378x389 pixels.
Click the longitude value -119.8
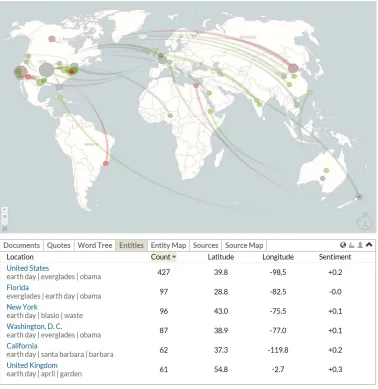278,350
